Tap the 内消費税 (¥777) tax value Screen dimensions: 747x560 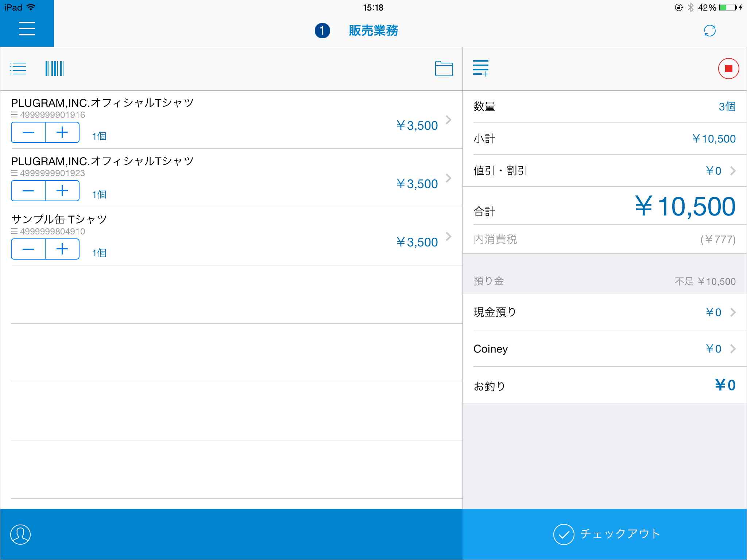pos(718,240)
